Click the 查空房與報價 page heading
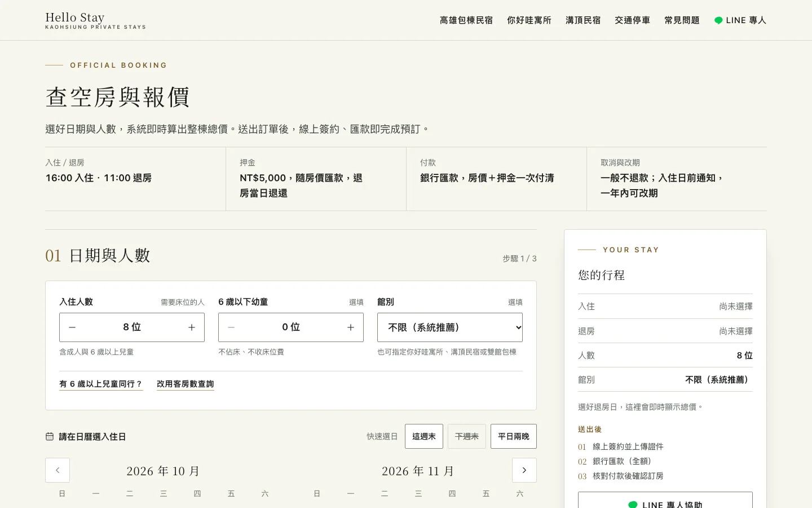 (117, 97)
